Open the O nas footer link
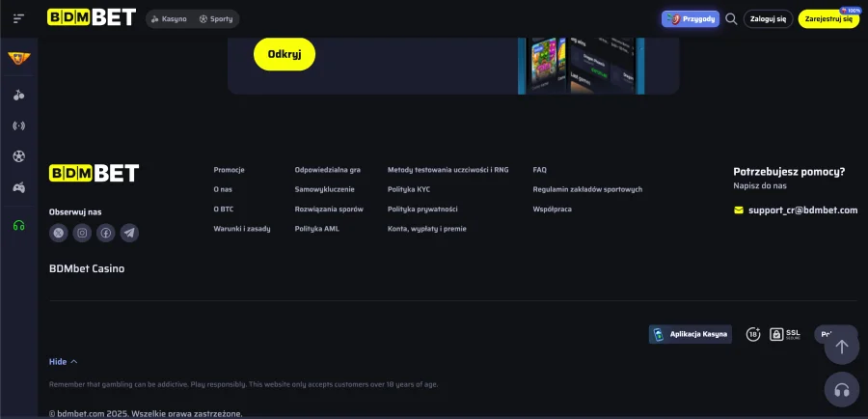The image size is (868, 419). [x=223, y=189]
